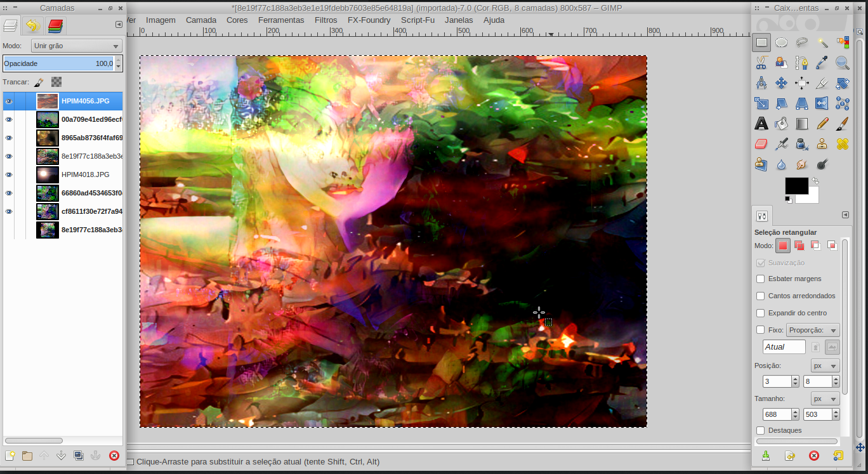This screenshot has height=474, width=868.
Task: Choose the Free Select lasso tool
Action: 802,43
